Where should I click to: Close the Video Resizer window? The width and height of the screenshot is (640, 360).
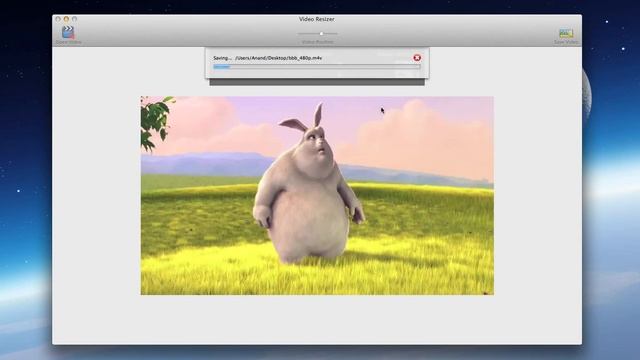(58, 19)
